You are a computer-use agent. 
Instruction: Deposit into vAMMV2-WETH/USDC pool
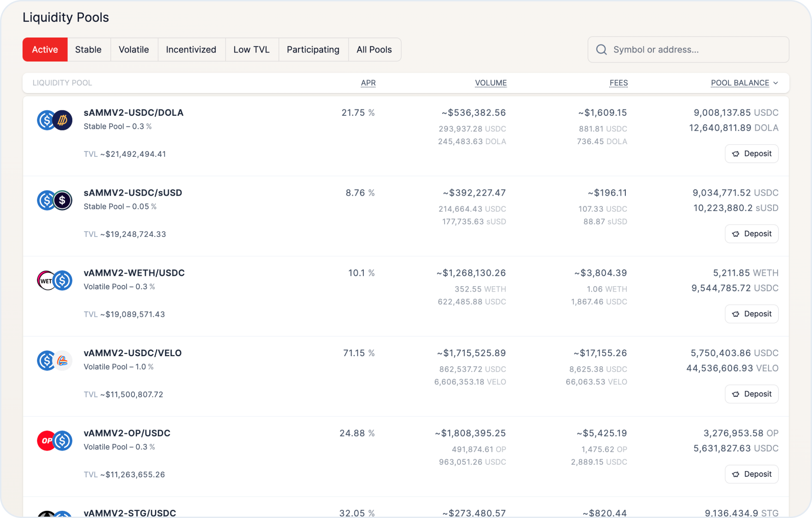coord(752,314)
